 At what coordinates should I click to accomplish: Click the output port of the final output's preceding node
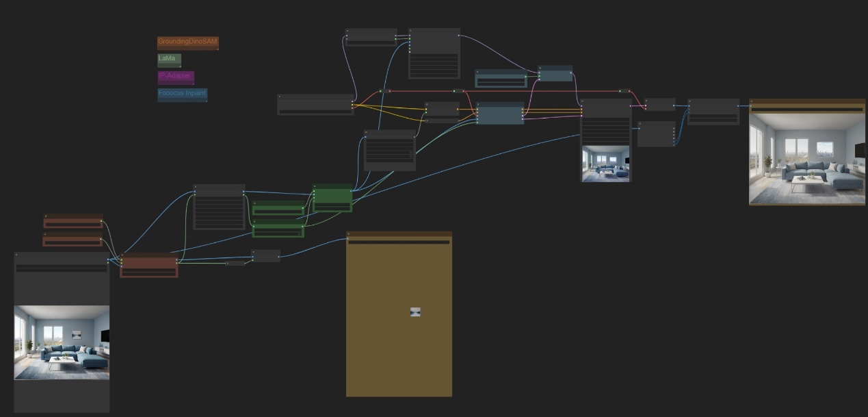click(x=738, y=106)
